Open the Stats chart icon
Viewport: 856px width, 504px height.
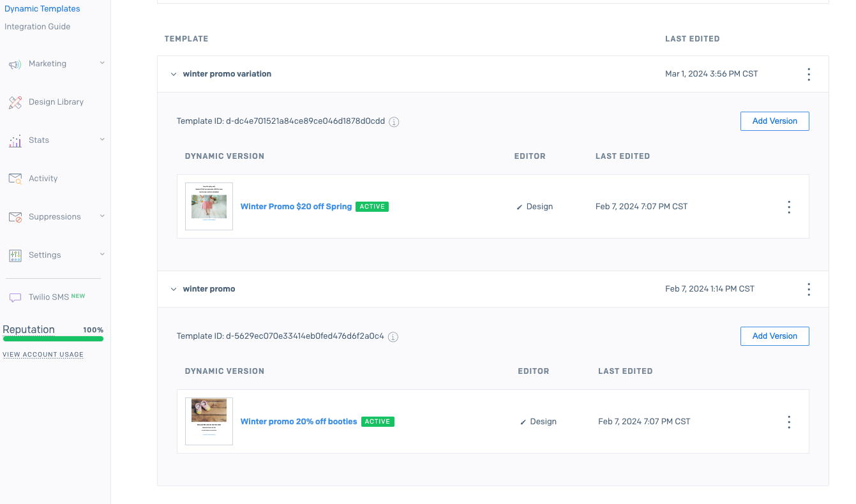15,140
